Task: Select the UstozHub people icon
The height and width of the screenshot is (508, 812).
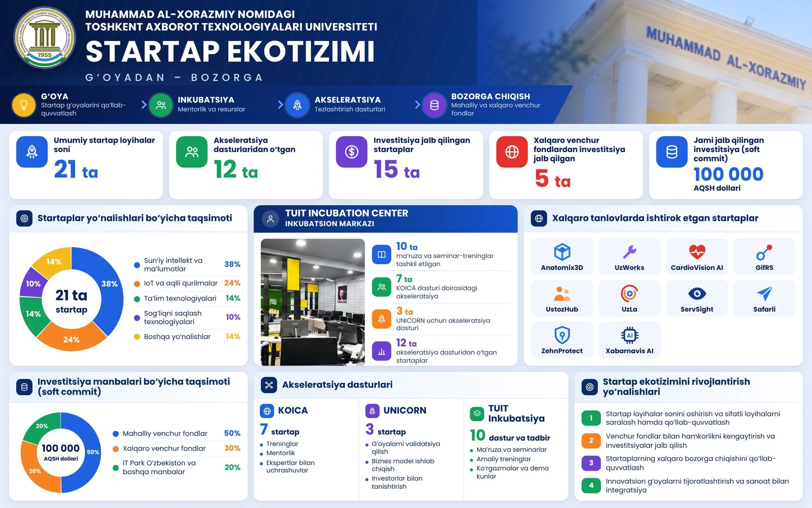Action: point(562,294)
